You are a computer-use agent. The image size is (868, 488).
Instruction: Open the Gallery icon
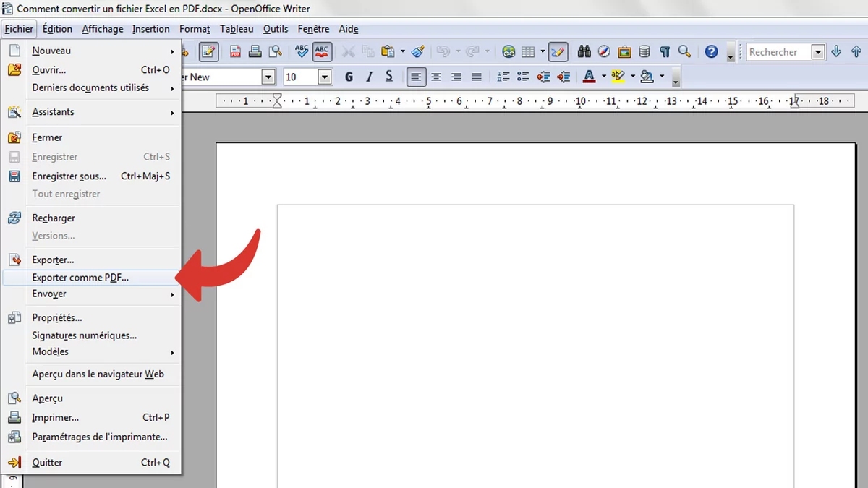click(624, 52)
